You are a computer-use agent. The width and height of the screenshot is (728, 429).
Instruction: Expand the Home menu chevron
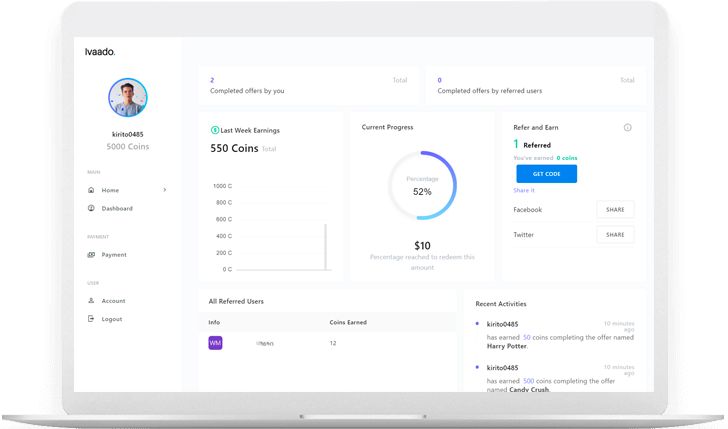(164, 190)
